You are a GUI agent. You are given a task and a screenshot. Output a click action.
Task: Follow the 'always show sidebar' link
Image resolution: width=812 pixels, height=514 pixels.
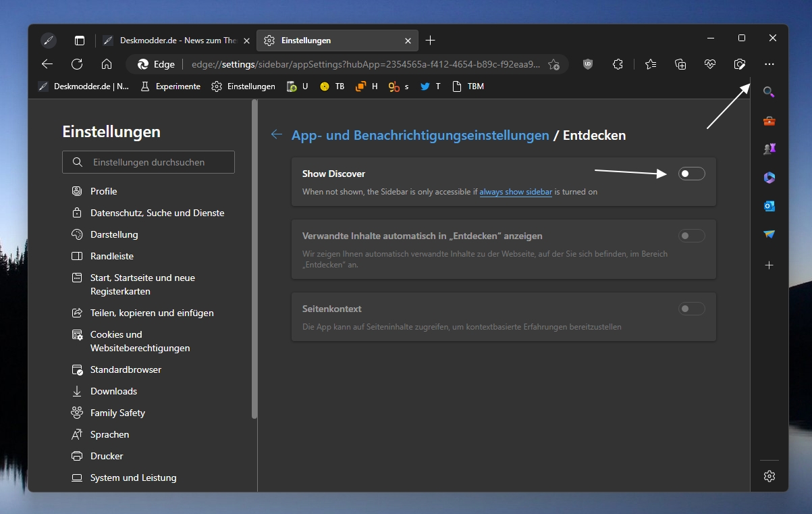pos(516,192)
